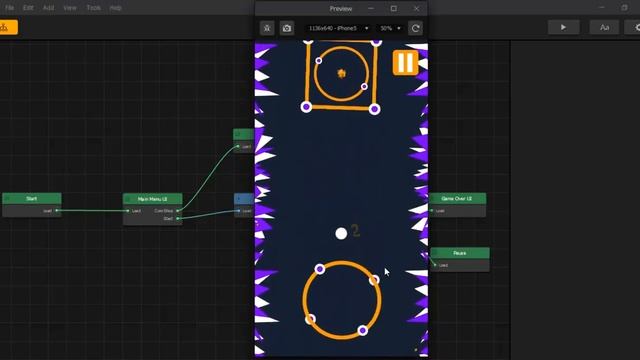This screenshot has width=640, height=360.
Task: Open the View menu
Action: tap(70, 8)
